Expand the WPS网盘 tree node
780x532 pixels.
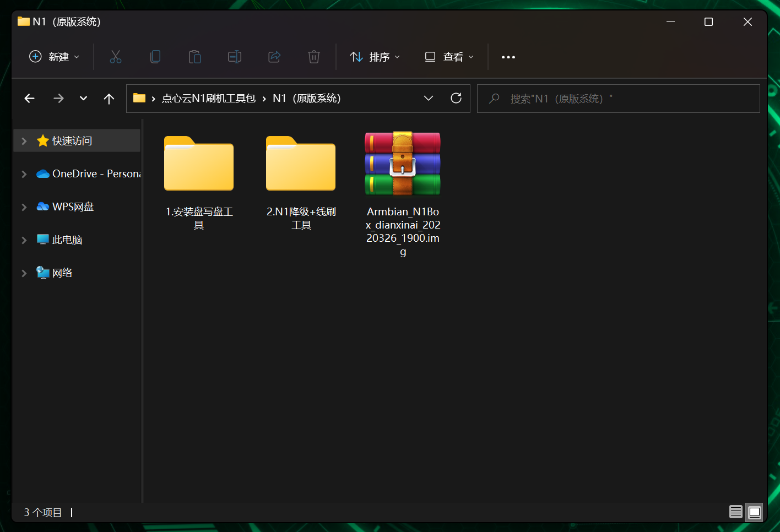pos(24,207)
